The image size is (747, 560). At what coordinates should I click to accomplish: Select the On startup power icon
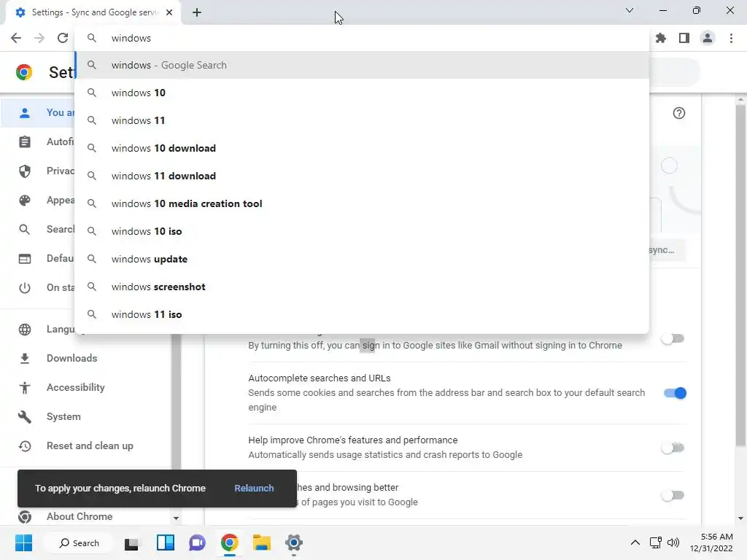pyautogui.click(x=24, y=287)
